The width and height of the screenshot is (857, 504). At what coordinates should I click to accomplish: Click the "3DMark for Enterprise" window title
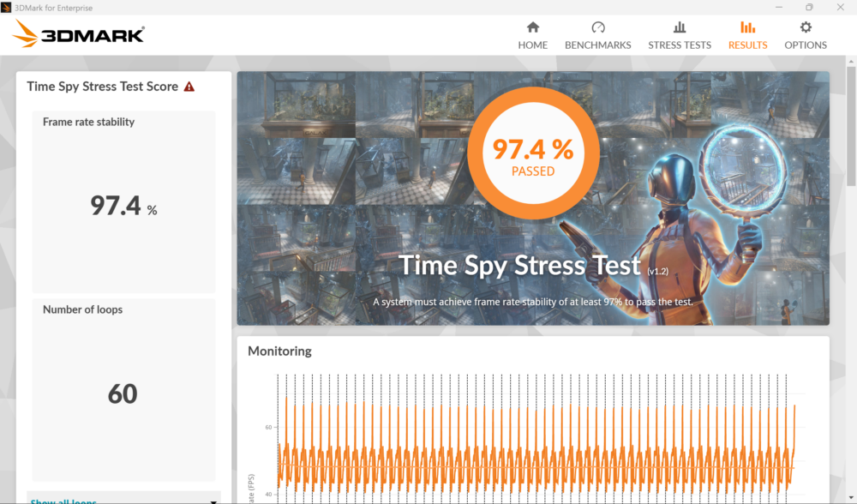(53, 8)
